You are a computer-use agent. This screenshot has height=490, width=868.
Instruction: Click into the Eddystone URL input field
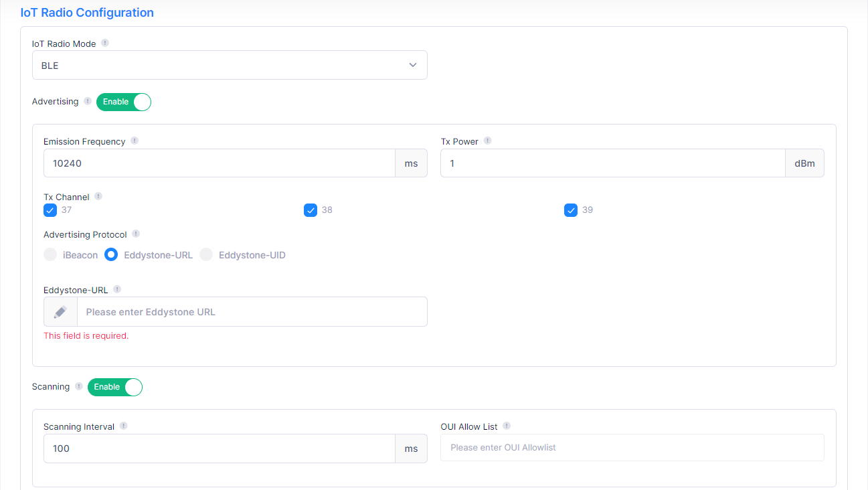(252, 312)
